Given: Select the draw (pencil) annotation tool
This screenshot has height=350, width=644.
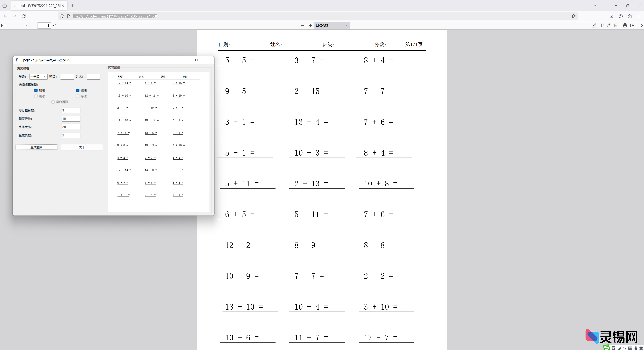Looking at the screenshot, I should coord(609,25).
